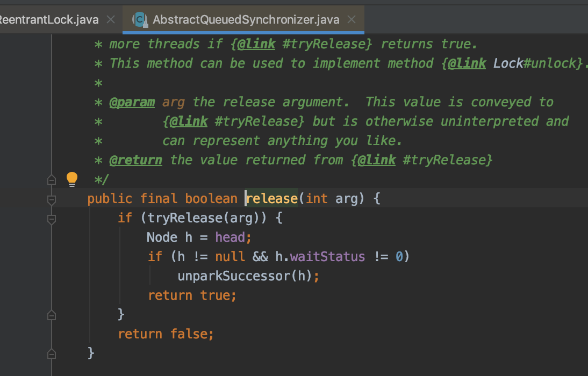Click the yellow lightbulb intention icon
Image resolution: width=588 pixels, height=376 pixels.
click(x=72, y=179)
